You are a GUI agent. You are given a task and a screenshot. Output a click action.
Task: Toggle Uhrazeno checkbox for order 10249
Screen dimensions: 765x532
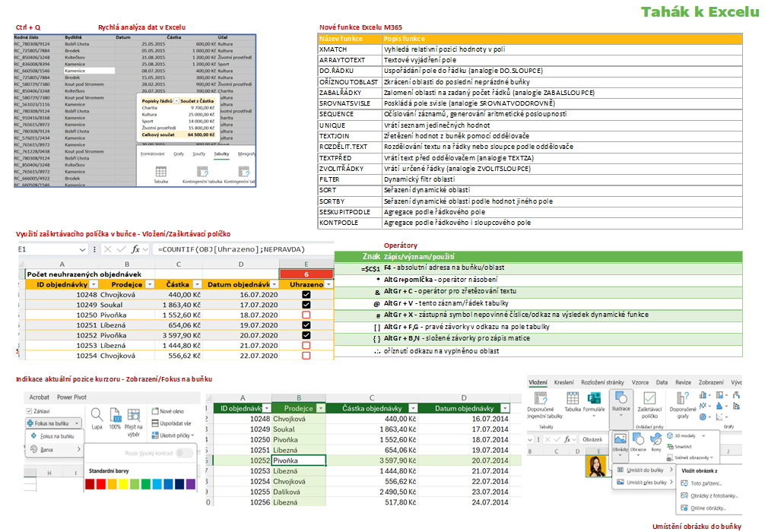coord(306,305)
